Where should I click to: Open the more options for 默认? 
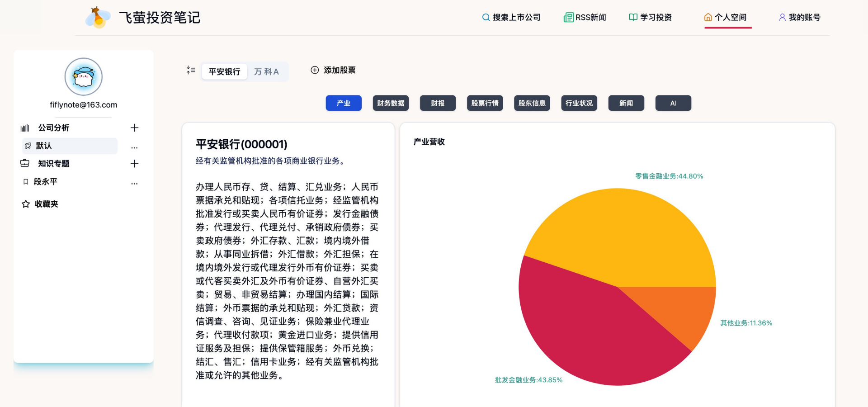coord(134,147)
